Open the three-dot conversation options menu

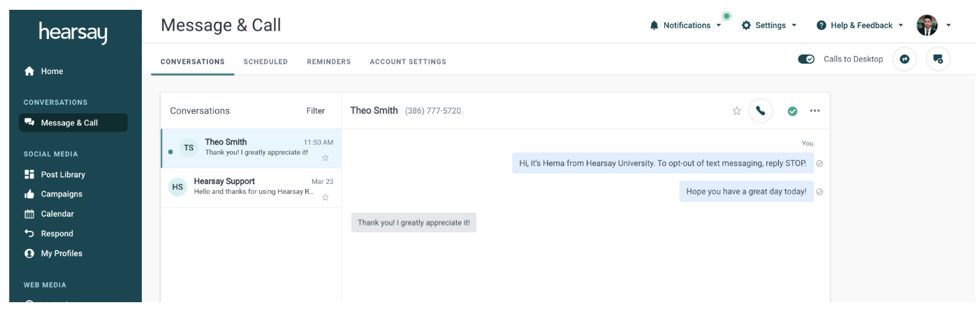814,111
